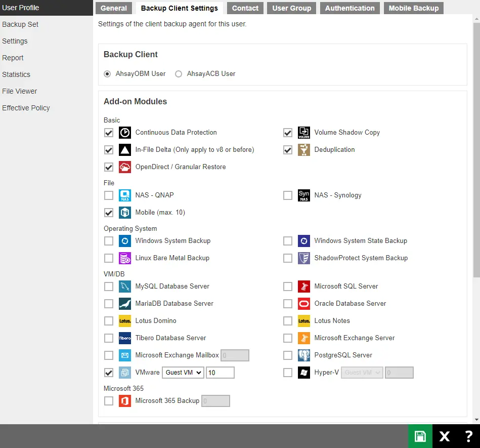Screen dimensions: 480x448
Task: Click the Lotus Domino icon
Action: tap(125, 321)
